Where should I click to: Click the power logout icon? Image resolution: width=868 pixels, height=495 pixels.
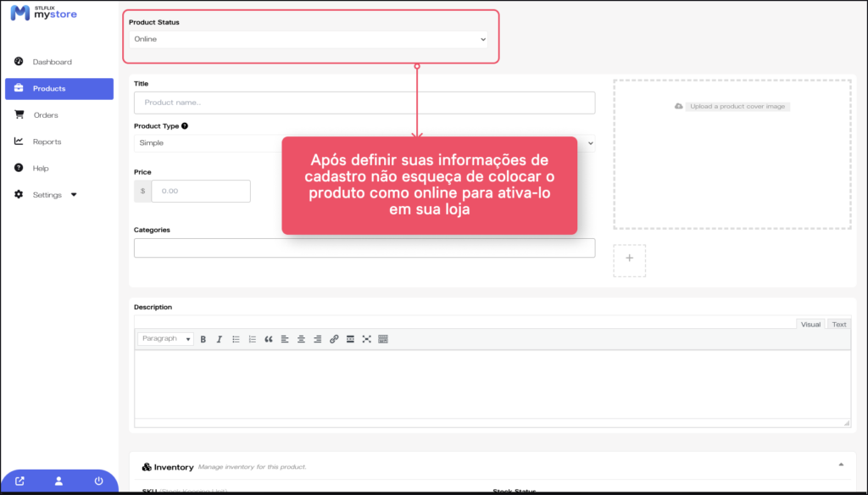coord(98,481)
